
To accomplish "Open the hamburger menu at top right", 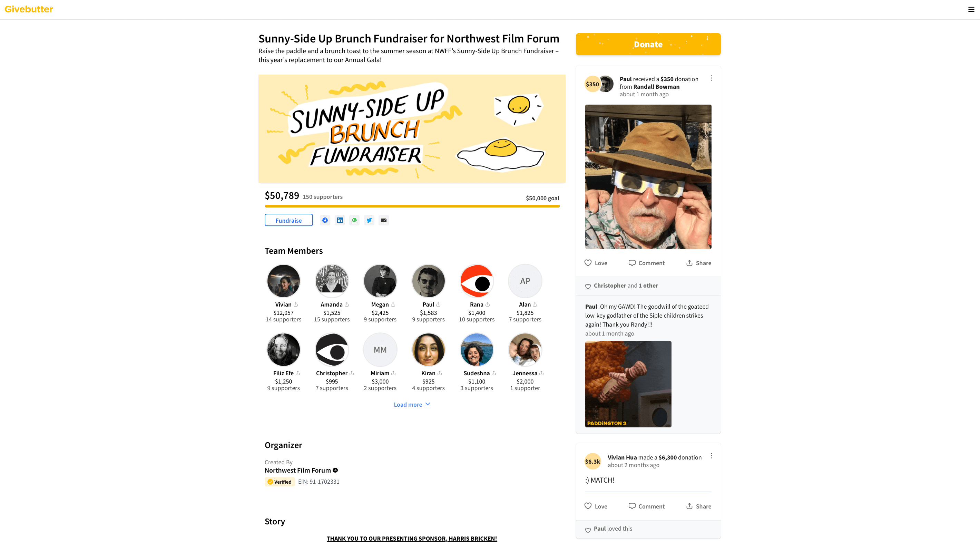I will click(971, 9).
